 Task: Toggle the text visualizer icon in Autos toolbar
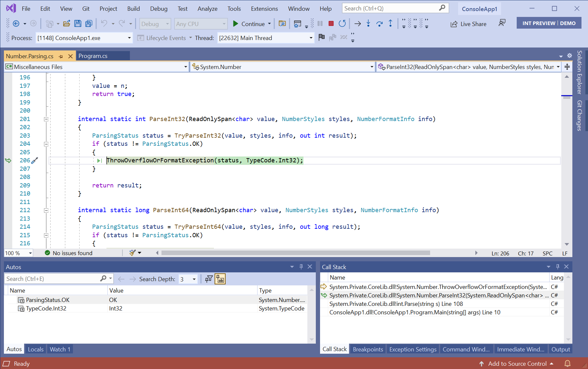click(x=220, y=279)
